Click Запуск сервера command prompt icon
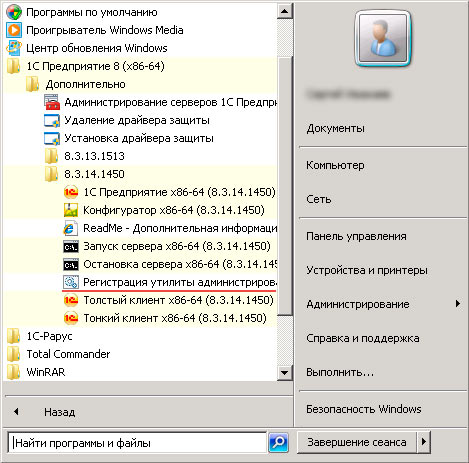Image resolution: width=469 pixels, height=463 pixels. coord(71,246)
